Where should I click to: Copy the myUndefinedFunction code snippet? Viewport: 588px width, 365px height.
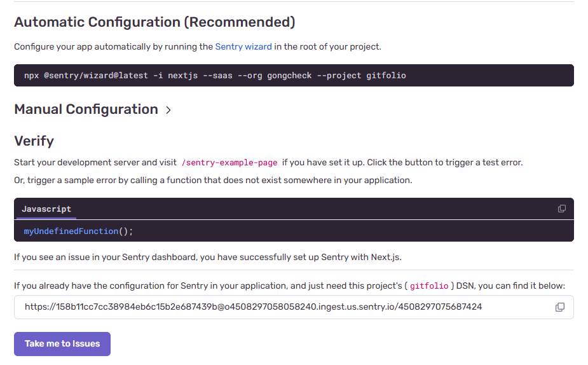[x=561, y=209]
